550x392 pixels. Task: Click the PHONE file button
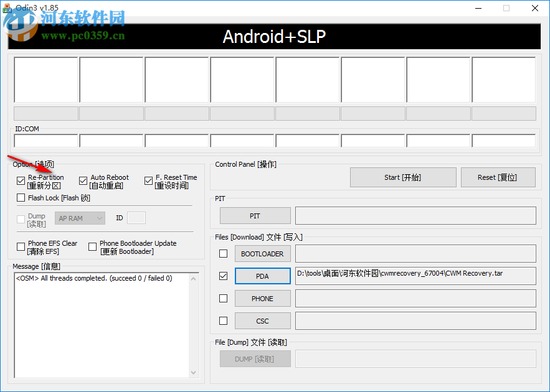click(x=262, y=298)
